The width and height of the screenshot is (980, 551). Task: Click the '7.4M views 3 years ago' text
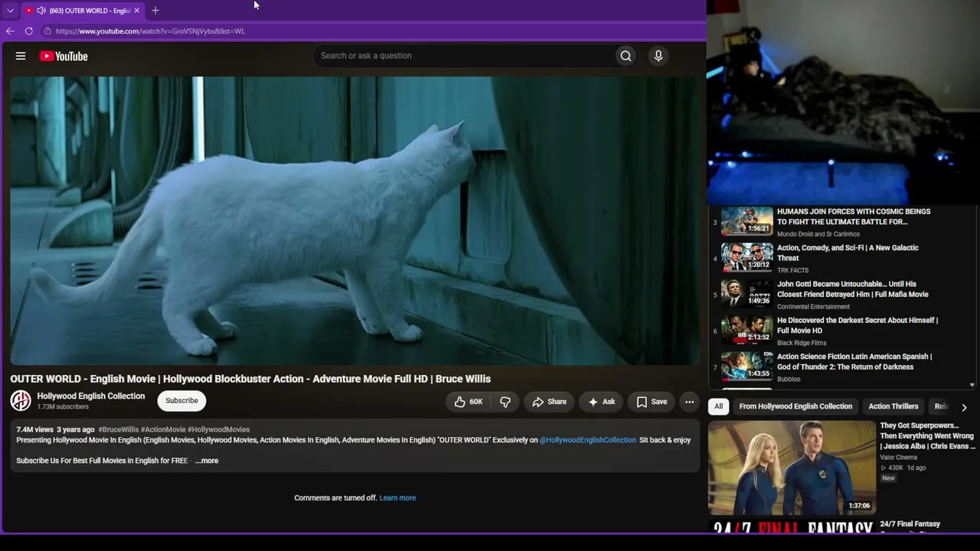pyautogui.click(x=55, y=430)
